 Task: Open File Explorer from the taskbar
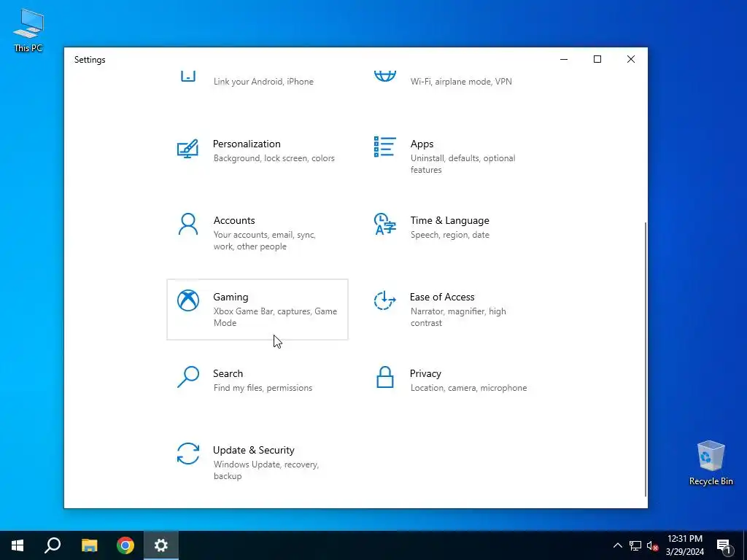[x=89, y=545]
